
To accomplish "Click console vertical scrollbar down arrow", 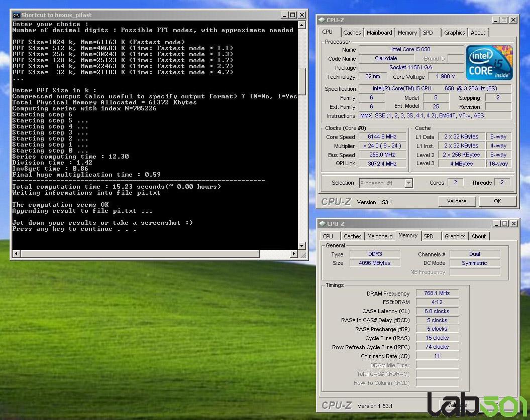I will [302, 245].
